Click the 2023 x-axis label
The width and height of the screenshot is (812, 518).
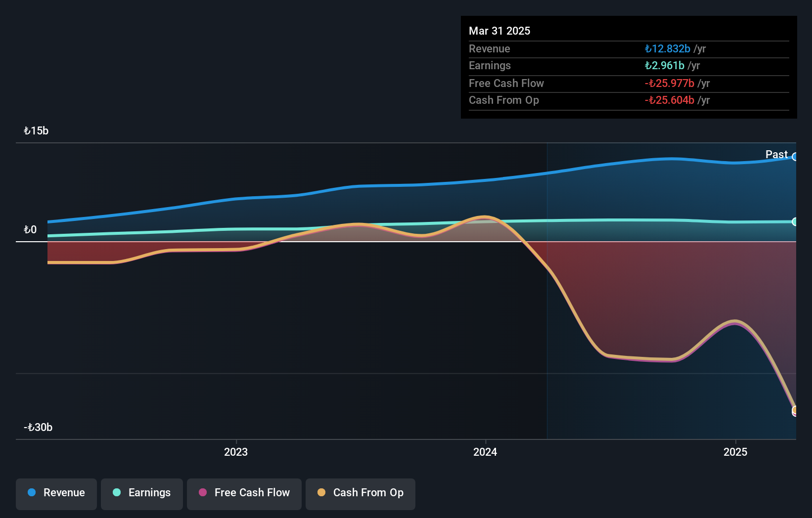236,452
